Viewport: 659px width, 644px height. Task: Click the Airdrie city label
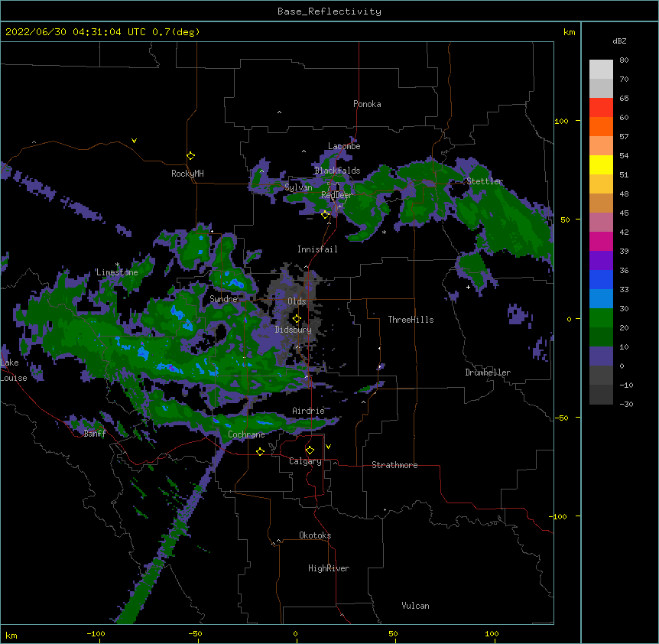308,411
